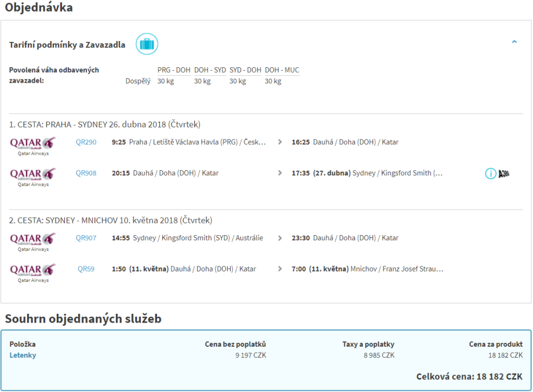Open the info icon on the Sydney arrival row
The width and height of the screenshot is (533, 392).
[491, 173]
